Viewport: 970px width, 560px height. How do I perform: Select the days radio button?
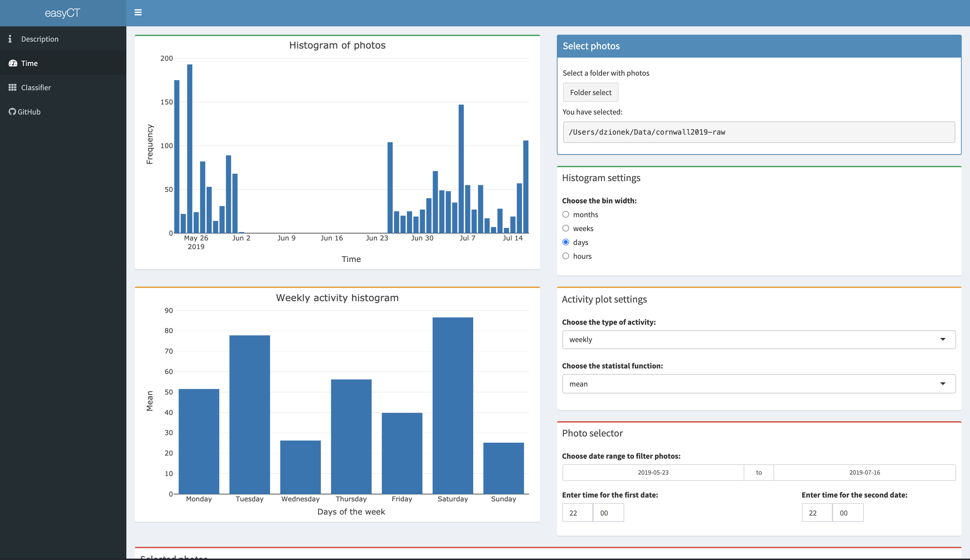[x=566, y=242]
